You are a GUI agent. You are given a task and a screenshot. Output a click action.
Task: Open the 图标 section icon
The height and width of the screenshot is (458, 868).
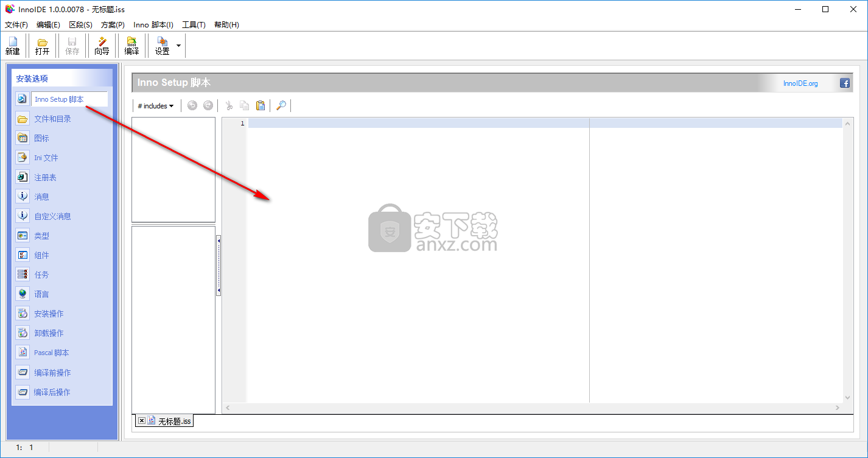(23, 138)
